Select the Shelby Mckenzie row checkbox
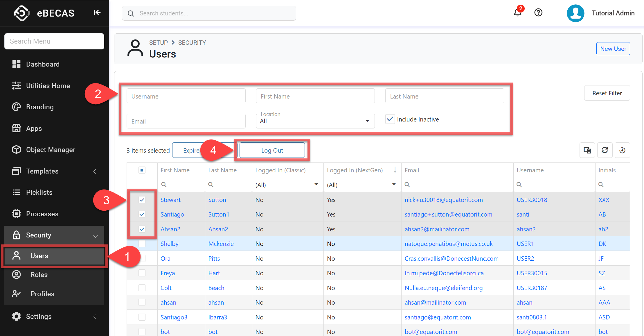Image resolution: width=644 pixels, height=336 pixels. coord(142,244)
